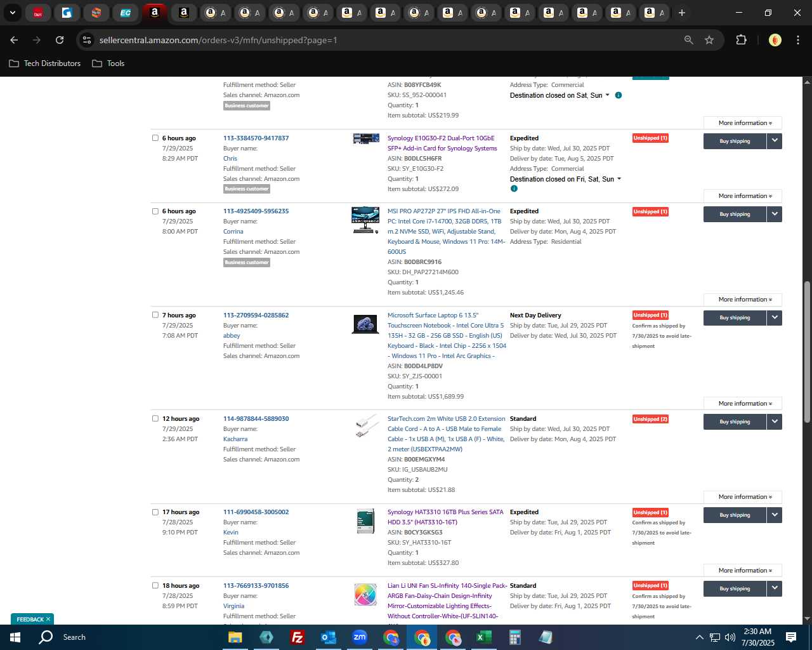Click info icon beside 'Destination closed on Sat, Sun'
Viewport: 812px width, 650px height.
(x=619, y=95)
